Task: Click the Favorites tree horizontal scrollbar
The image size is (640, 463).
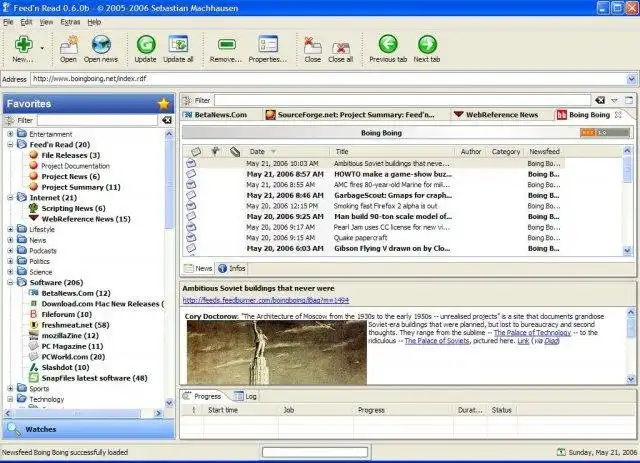Action: [x=77, y=413]
